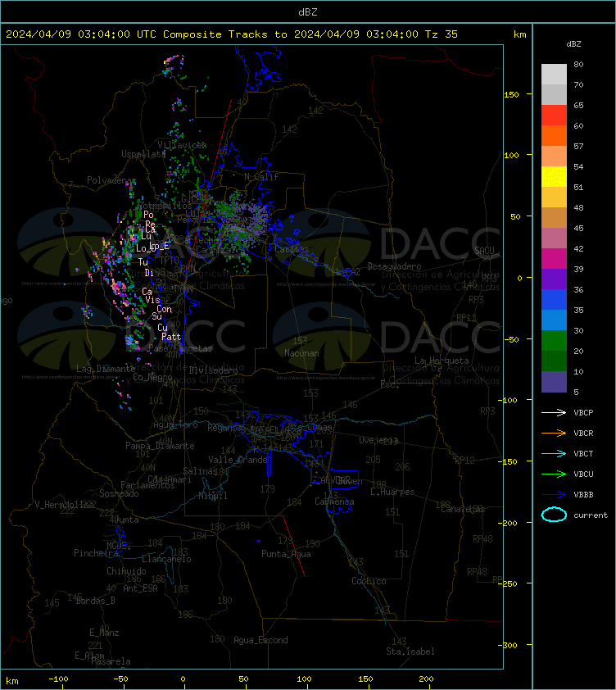The height and width of the screenshot is (690, 616).
Task: Click the 'Chihuido' map label
Action: pyautogui.click(x=126, y=570)
